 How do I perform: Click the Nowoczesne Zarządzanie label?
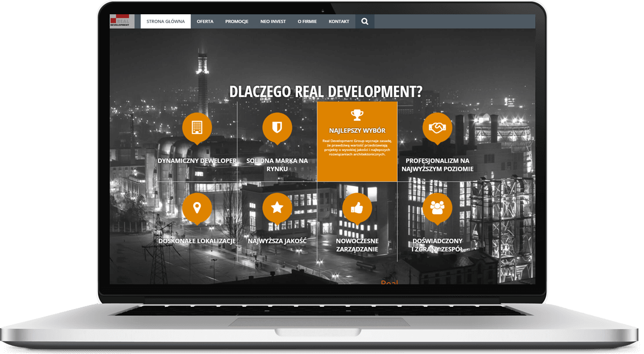pos(357,245)
